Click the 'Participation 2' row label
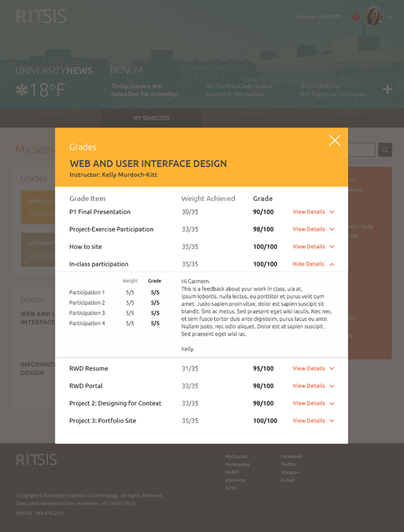This screenshot has width=404, height=532. tap(87, 303)
